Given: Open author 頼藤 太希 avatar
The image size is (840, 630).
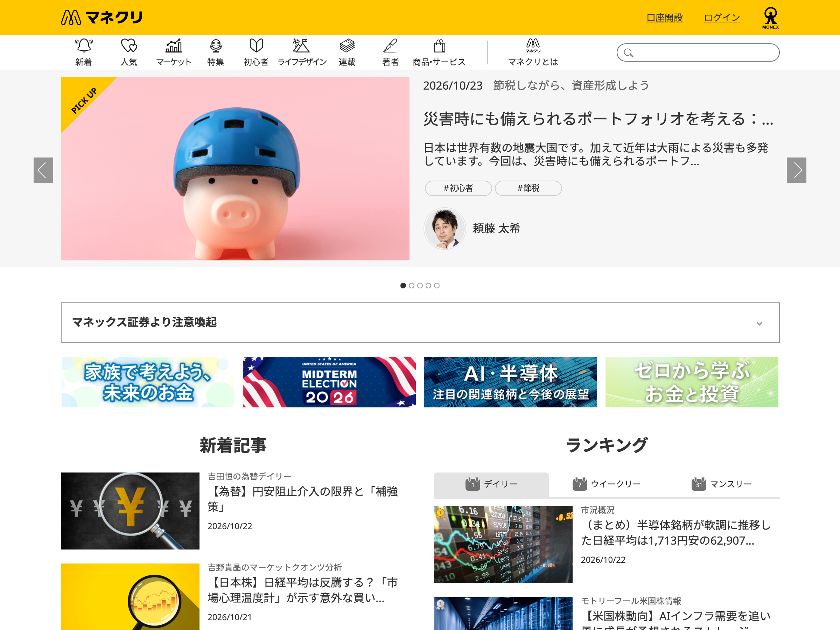Looking at the screenshot, I should point(445,228).
